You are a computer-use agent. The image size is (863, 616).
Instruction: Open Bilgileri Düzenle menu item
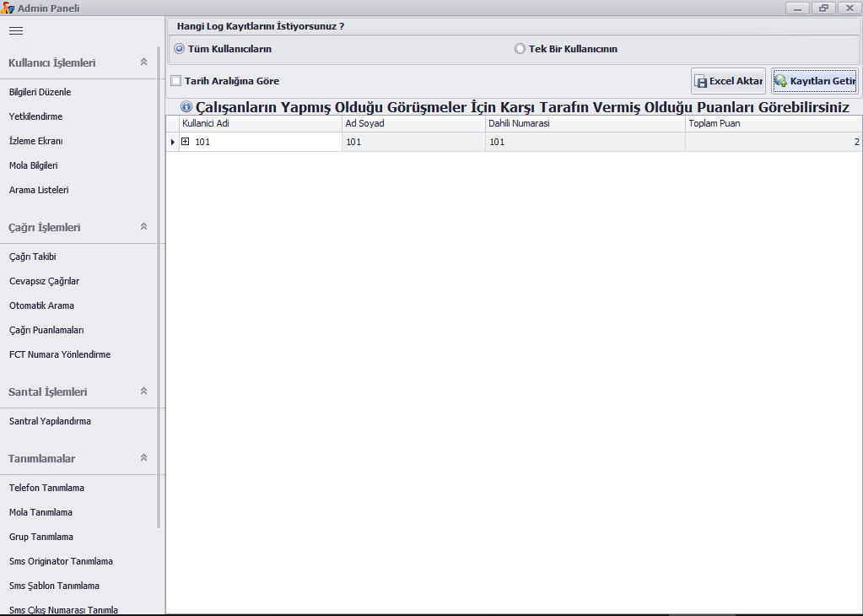click(x=40, y=92)
